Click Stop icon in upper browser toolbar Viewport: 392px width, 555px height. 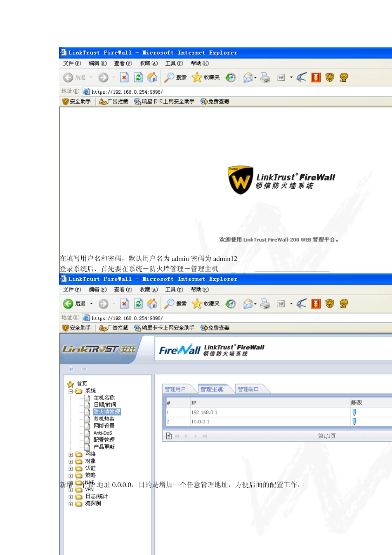point(124,77)
